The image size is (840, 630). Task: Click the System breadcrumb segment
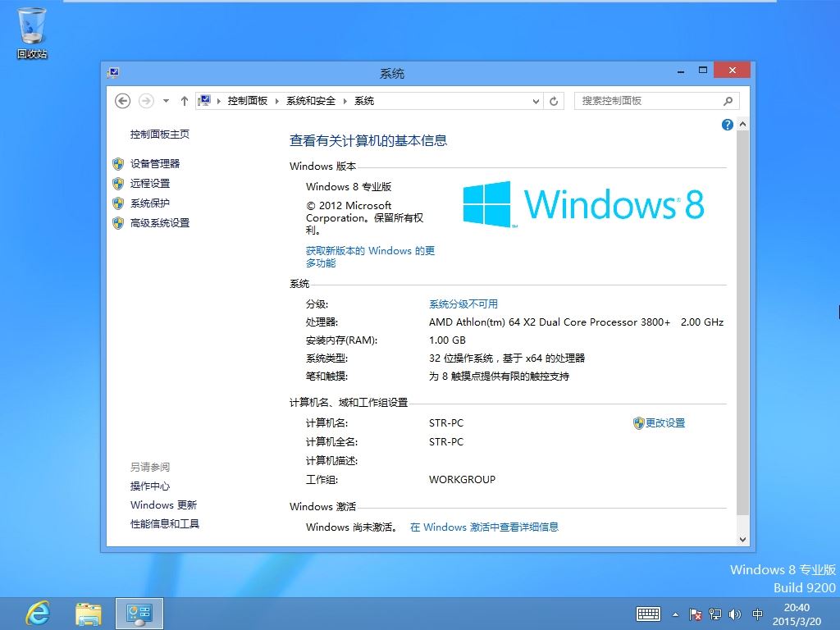pyautogui.click(x=364, y=101)
